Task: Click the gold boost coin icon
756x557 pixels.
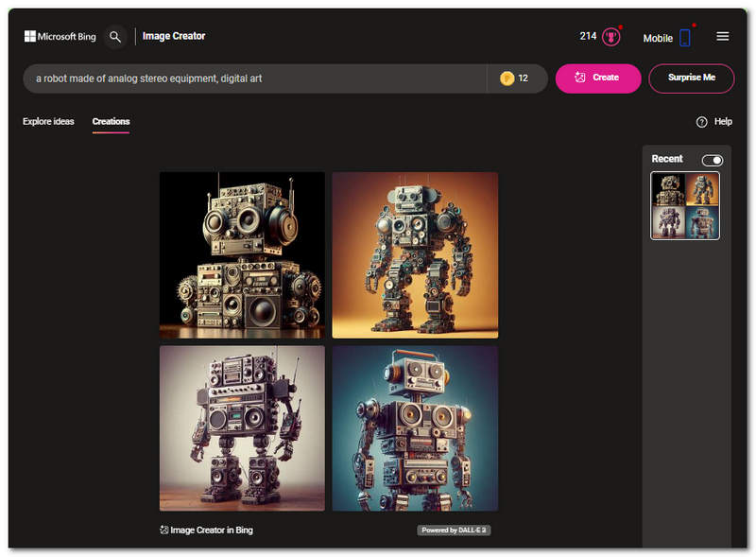Action: pos(507,78)
